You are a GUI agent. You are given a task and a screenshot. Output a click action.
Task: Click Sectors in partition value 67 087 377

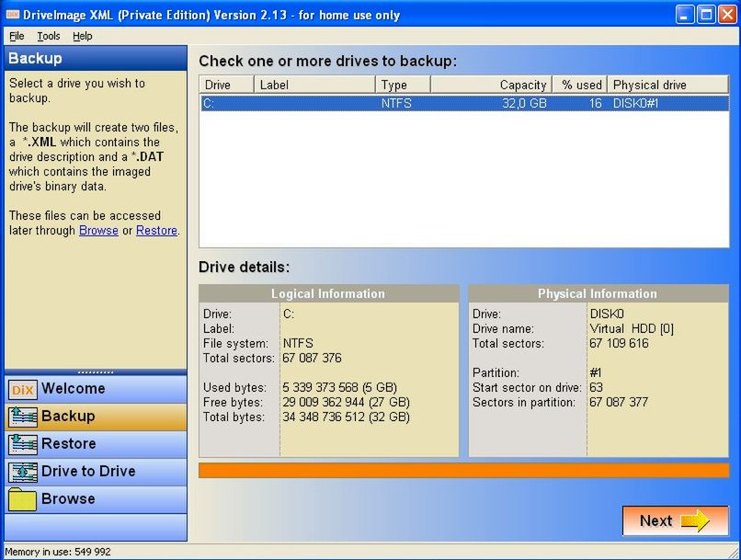click(619, 402)
